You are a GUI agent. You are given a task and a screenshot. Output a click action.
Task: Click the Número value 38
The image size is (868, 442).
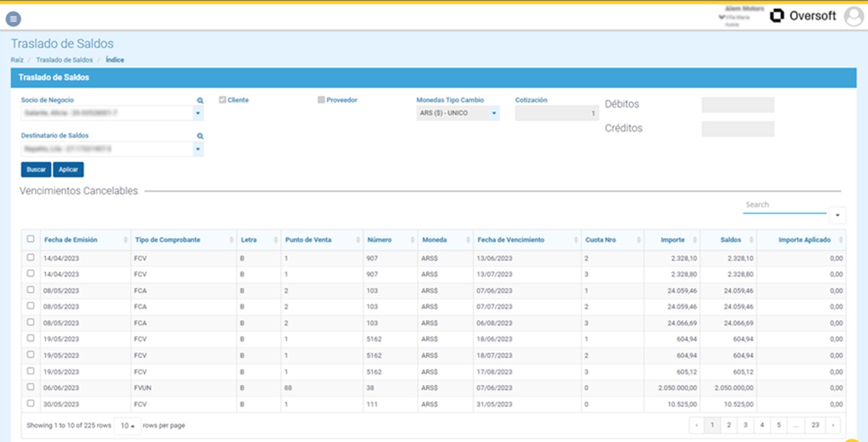(371, 388)
